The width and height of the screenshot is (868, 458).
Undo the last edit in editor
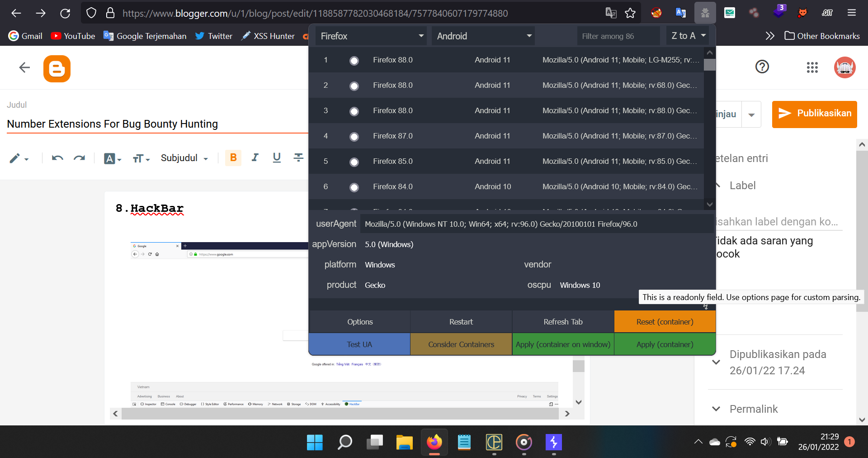[57, 158]
